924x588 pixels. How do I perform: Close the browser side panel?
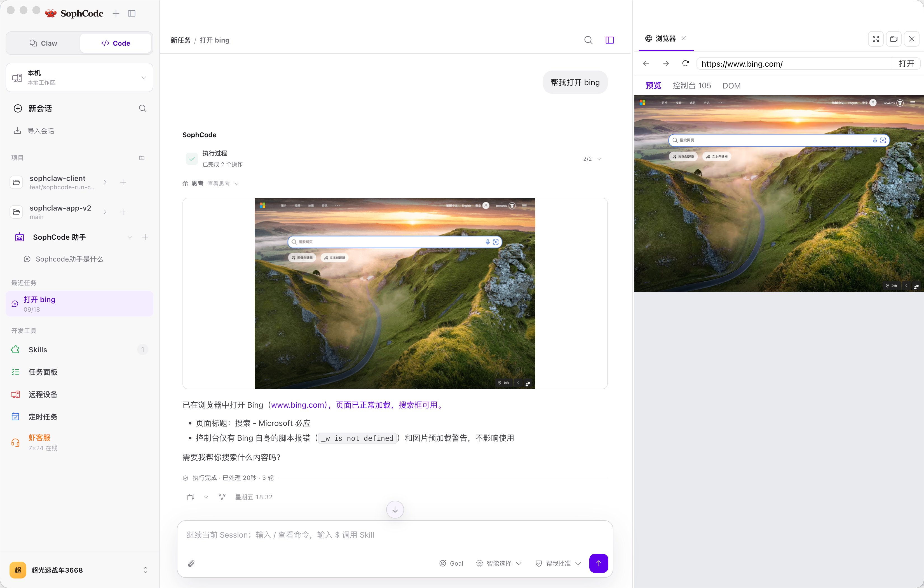point(912,39)
